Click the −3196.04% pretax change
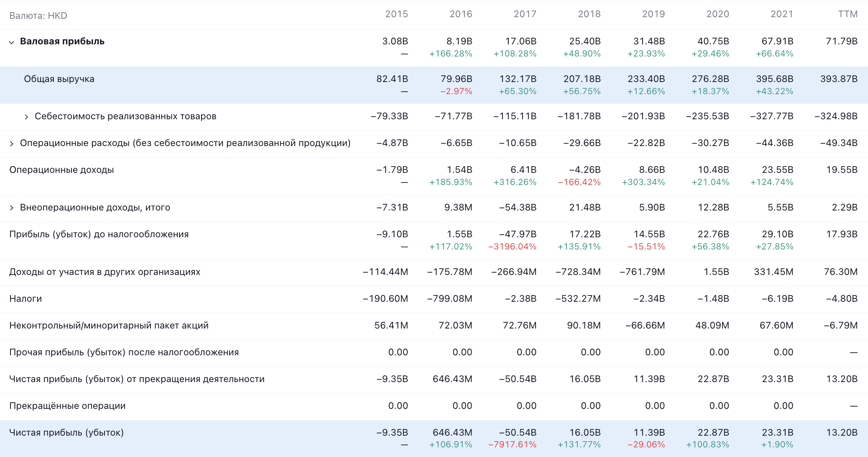Screen dimensions: 868x457 click(512, 247)
